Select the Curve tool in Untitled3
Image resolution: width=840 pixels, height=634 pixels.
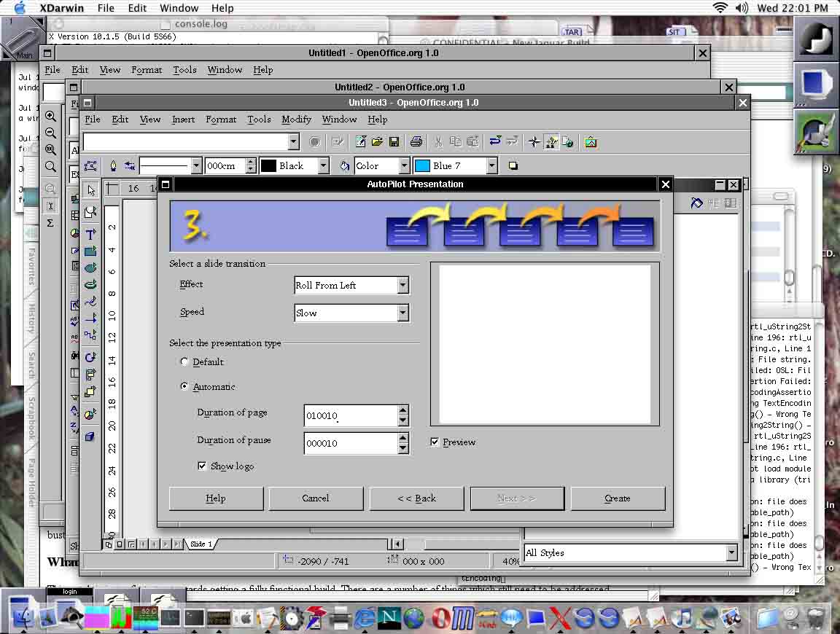pyautogui.click(x=90, y=302)
